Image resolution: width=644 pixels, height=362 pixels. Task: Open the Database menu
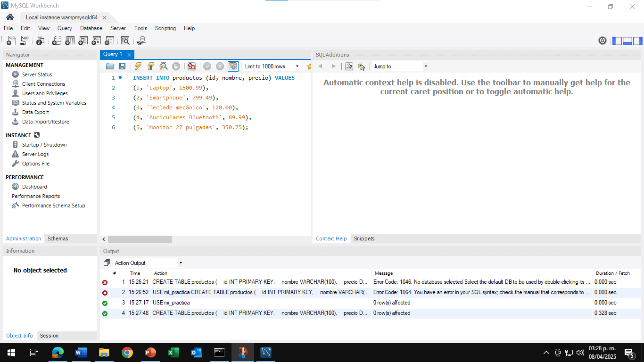(x=91, y=28)
